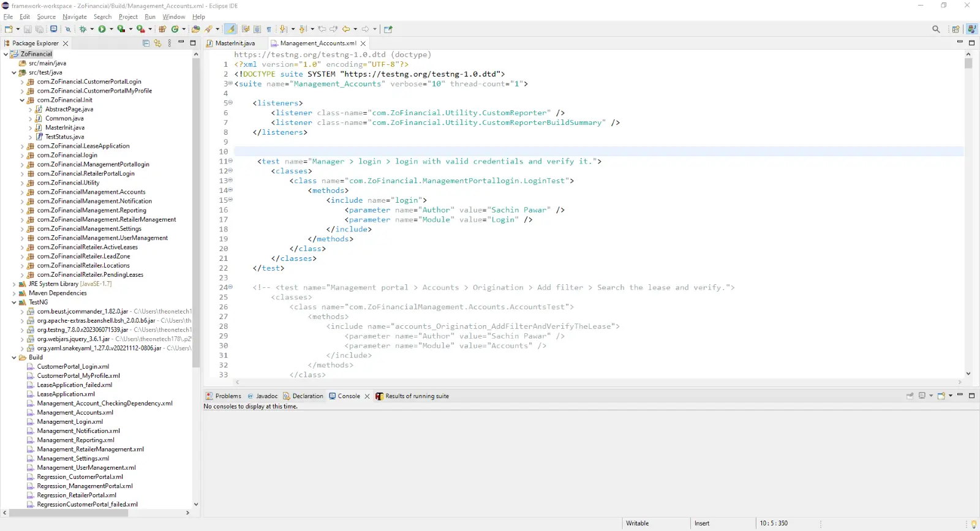
Task: Collapse the com.ZoFinancial.Init package
Action: click(22, 100)
